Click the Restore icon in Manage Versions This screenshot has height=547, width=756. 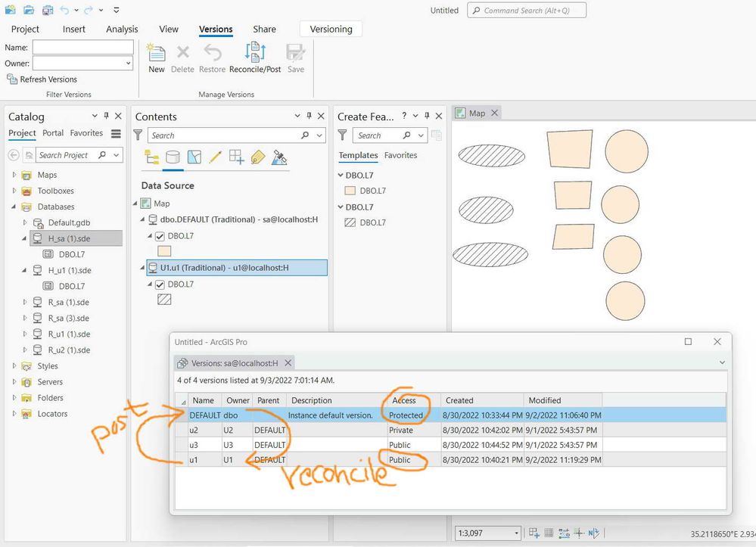pos(212,52)
